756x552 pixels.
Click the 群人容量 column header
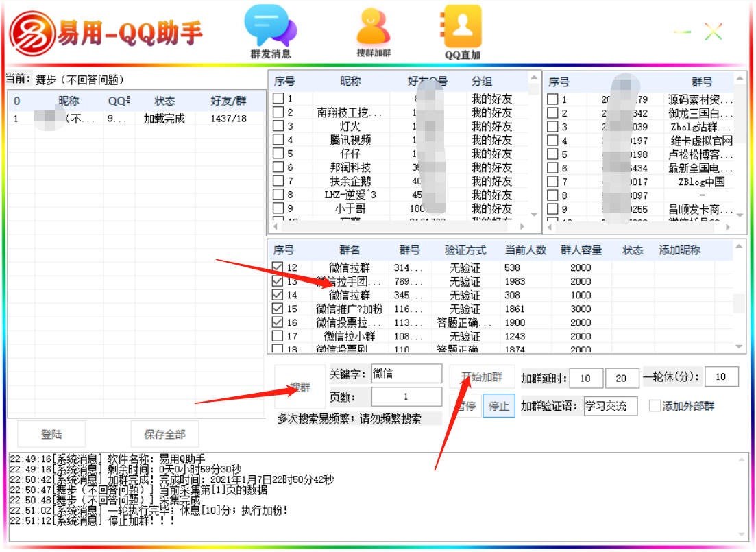pos(581,250)
